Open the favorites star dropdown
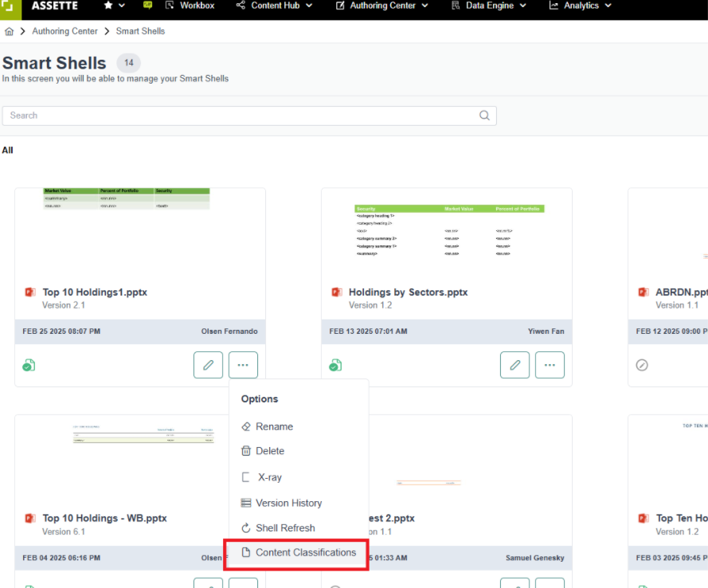Image resolution: width=708 pixels, height=588 pixels. (x=114, y=6)
